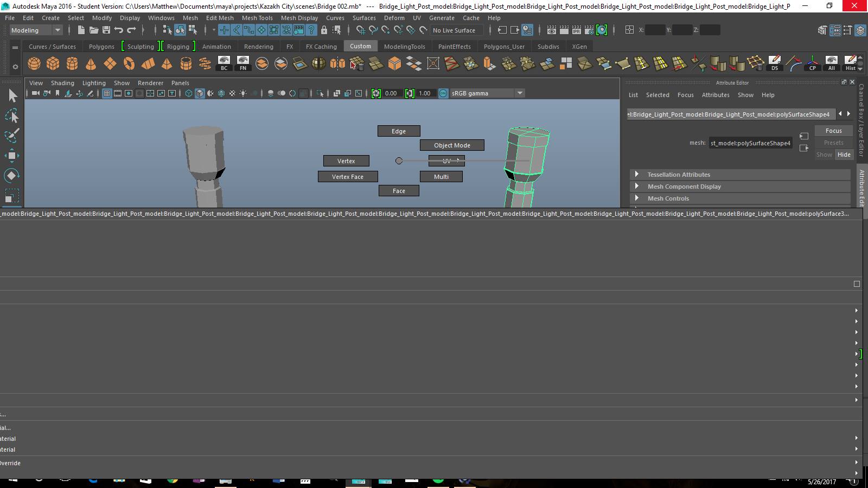Open Render Settings clapperboard gear icon

(589, 30)
